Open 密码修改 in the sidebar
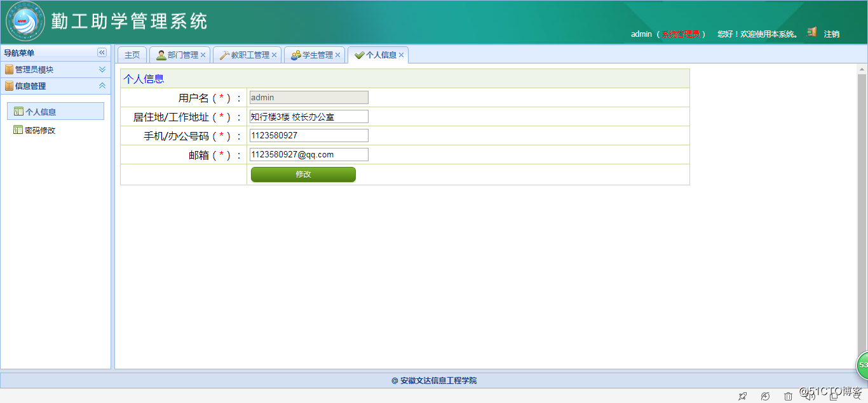This screenshot has height=403, width=868. (40, 130)
